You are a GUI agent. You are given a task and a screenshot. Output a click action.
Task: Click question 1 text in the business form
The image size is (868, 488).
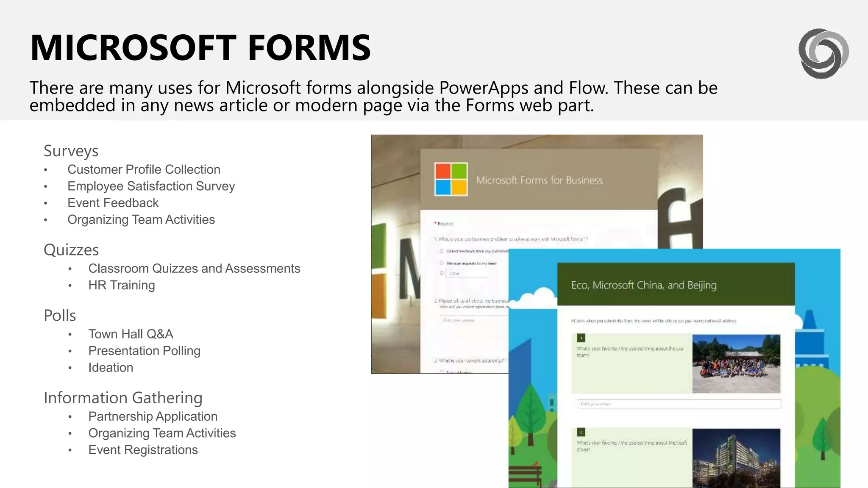pos(511,239)
